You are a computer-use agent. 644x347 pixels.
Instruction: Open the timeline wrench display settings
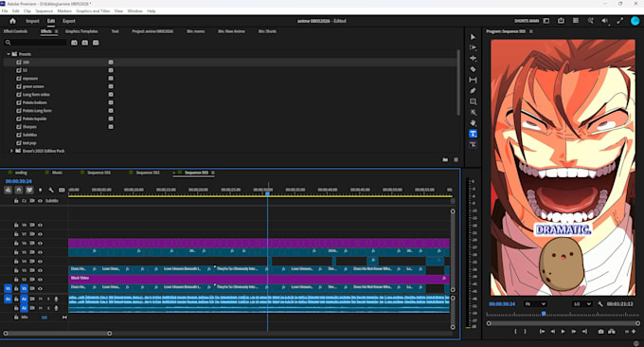51,190
